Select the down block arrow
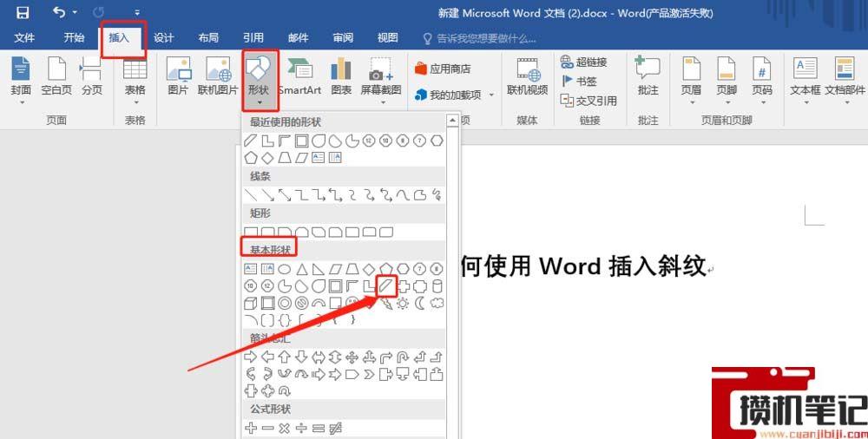The height and width of the screenshot is (439, 868). (302, 357)
